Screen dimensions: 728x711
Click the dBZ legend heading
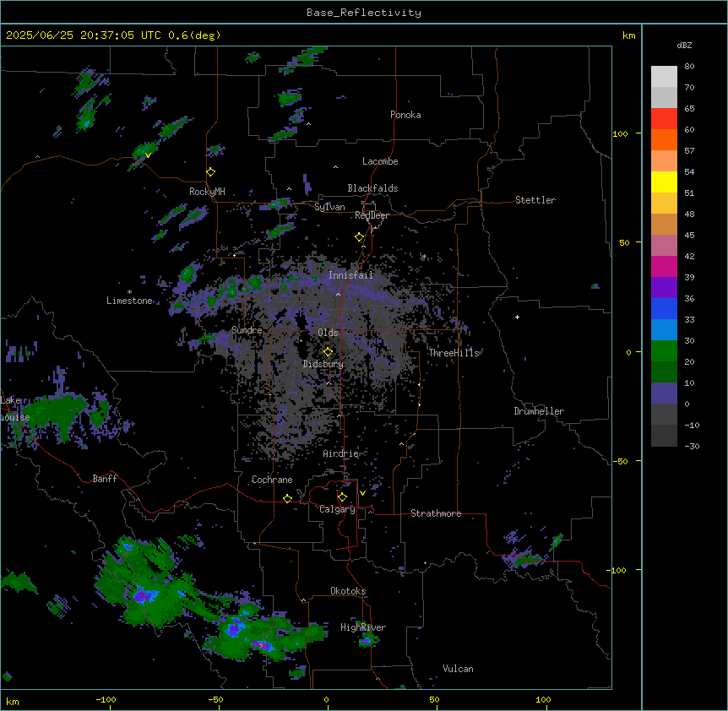(684, 46)
